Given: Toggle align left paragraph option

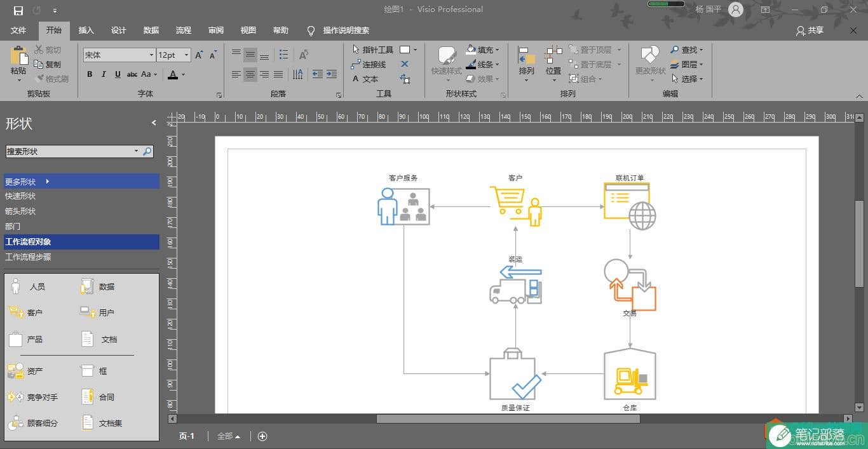Looking at the screenshot, I should [x=236, y=74].
